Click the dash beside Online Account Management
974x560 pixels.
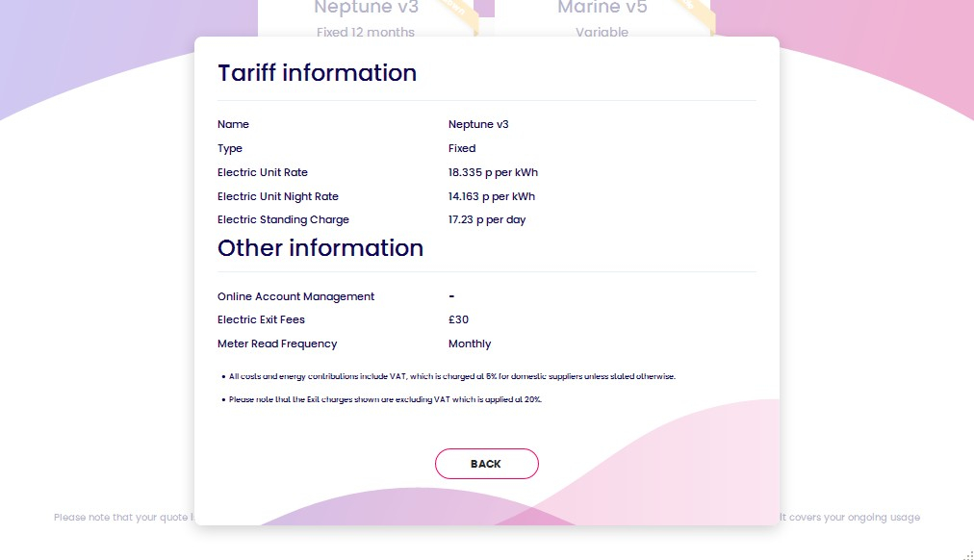tap(451, 296)
